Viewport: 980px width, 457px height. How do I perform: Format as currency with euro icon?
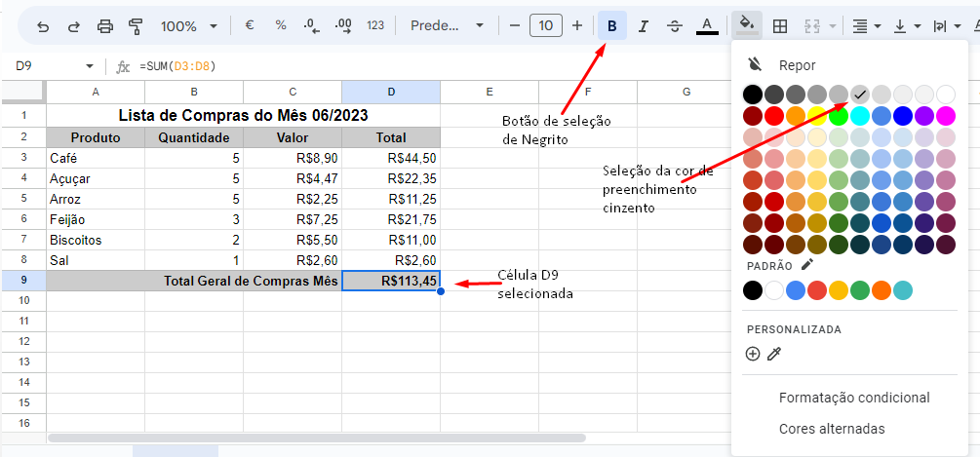point(250,25)
